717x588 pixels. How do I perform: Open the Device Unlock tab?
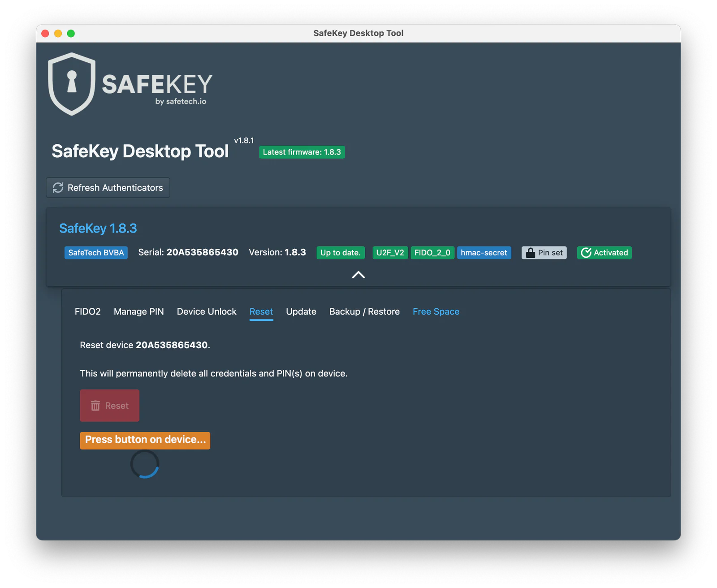[207, 311]
